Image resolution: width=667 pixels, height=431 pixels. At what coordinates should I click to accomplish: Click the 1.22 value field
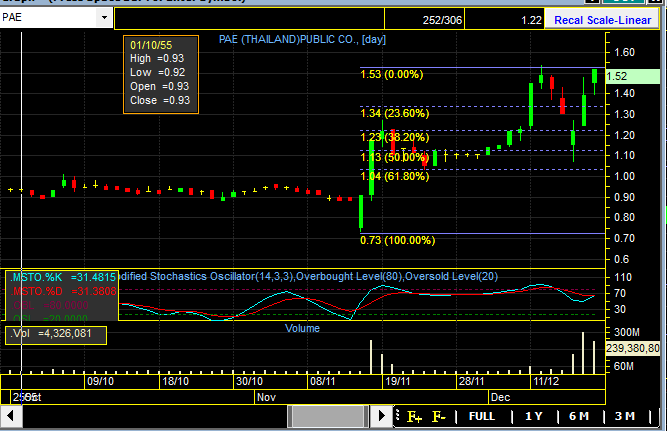(504, 20)
